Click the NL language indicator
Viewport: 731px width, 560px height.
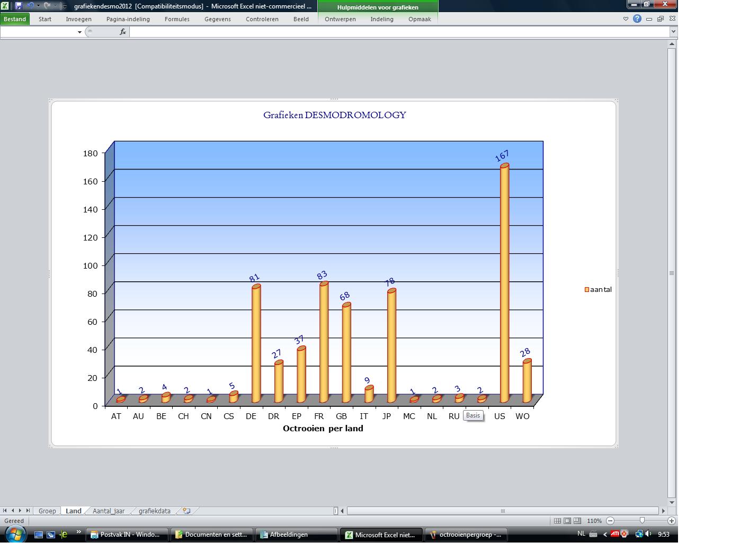click(x=582, y=534)
